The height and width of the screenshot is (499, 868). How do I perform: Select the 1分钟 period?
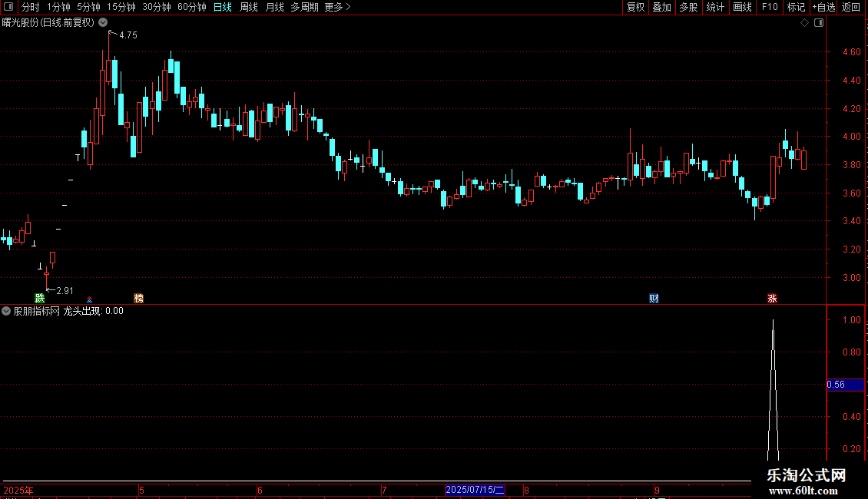(58, 7)
